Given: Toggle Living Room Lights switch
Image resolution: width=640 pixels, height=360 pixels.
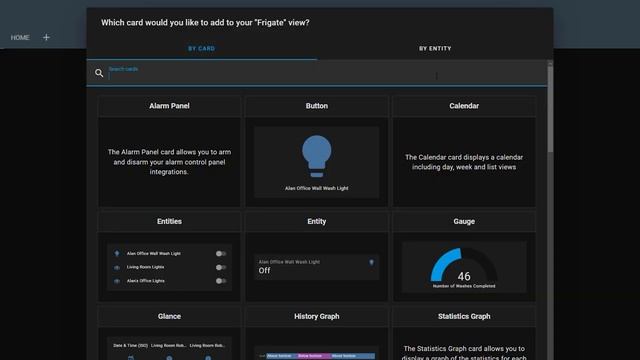Looking at the screenshot, I should [221, 267].
